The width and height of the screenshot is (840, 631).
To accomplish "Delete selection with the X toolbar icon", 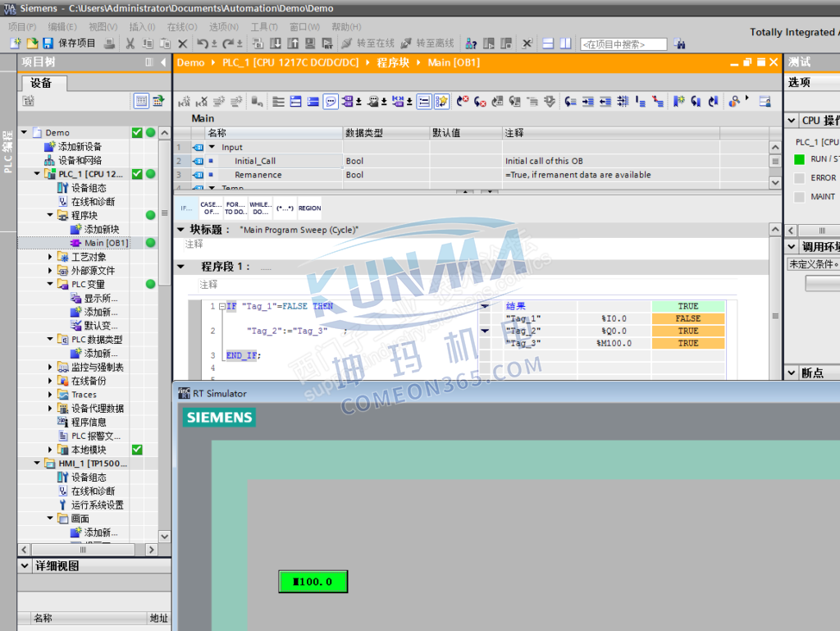I will [x=183, y=43].
